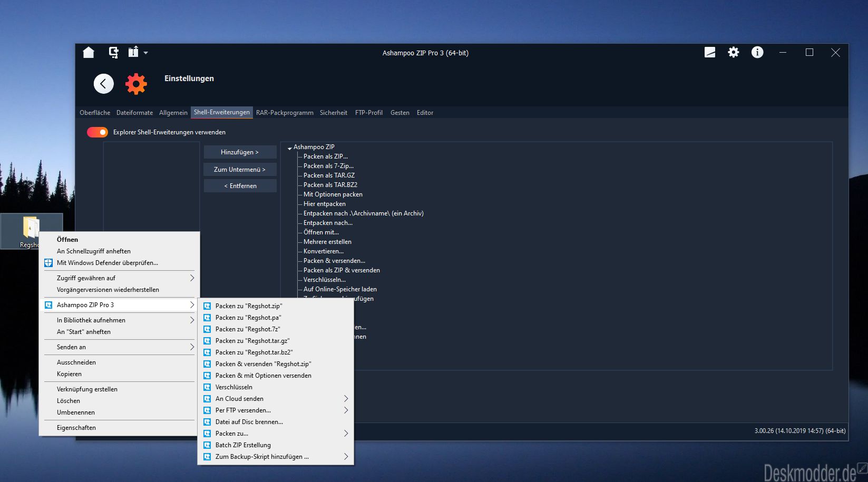
Task: Open the dropdown arrow beside extract icon
Action: [146, 53]
